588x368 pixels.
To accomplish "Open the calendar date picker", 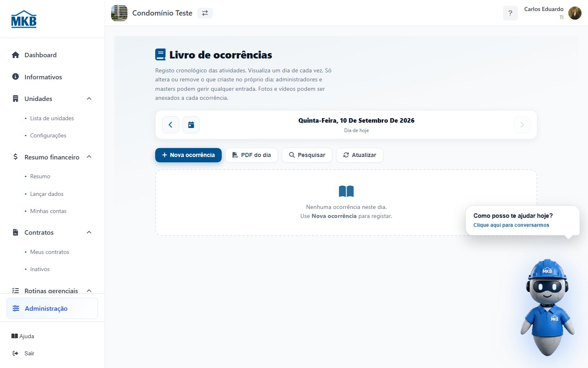I will [191, 125].
